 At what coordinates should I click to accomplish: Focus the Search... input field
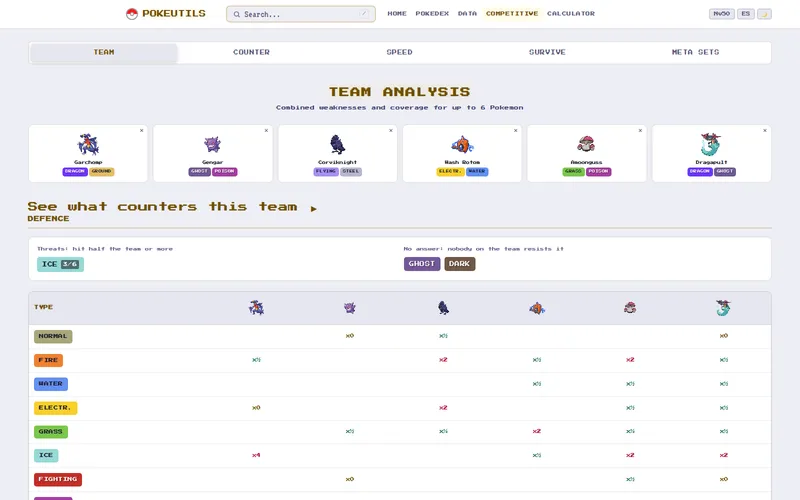pos(301,14)
